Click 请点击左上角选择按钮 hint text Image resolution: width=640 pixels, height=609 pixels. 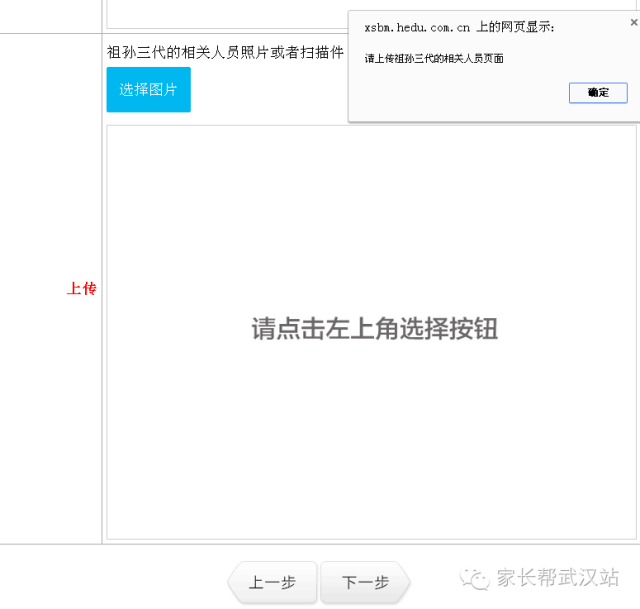pos(374,329)
